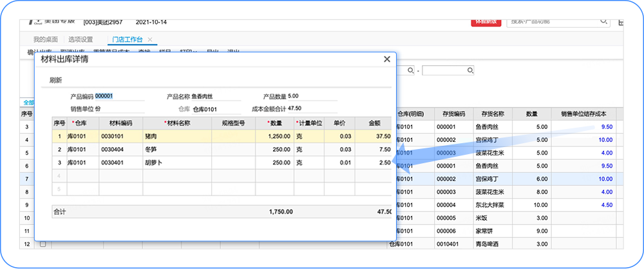Click the 4.50 cost link for 东北大拌菜
This screenshot has height=269, width=644.
pos(605,205)
